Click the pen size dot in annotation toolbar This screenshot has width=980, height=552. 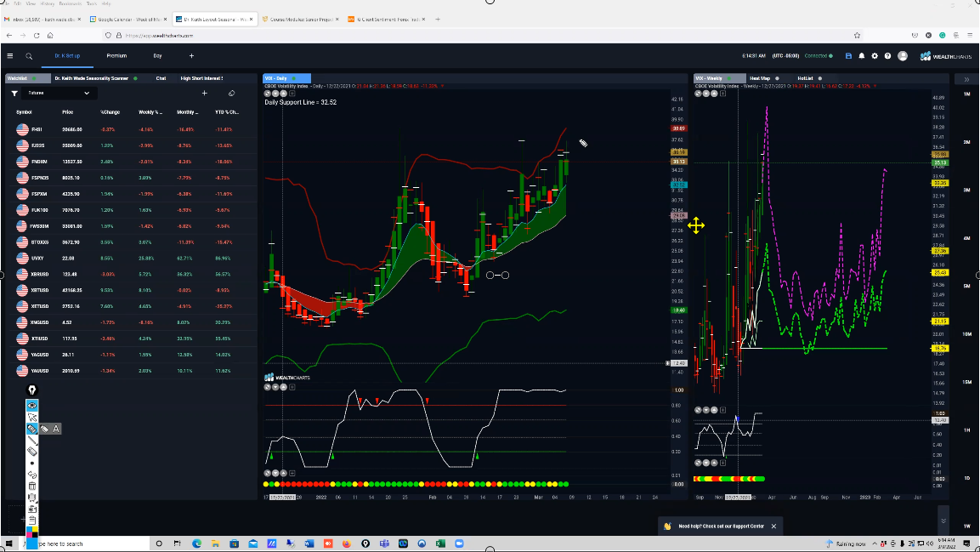[32, 464]
